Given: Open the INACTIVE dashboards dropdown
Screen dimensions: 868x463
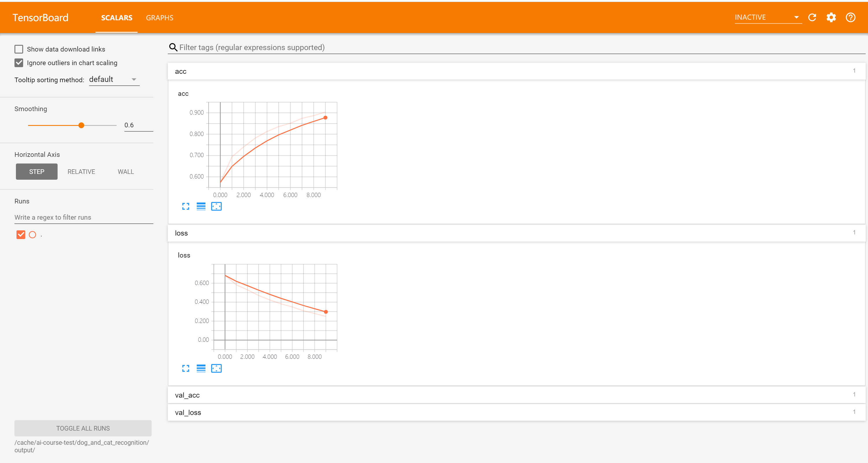Looking at the screenshot, I should (x=767, y=18).
